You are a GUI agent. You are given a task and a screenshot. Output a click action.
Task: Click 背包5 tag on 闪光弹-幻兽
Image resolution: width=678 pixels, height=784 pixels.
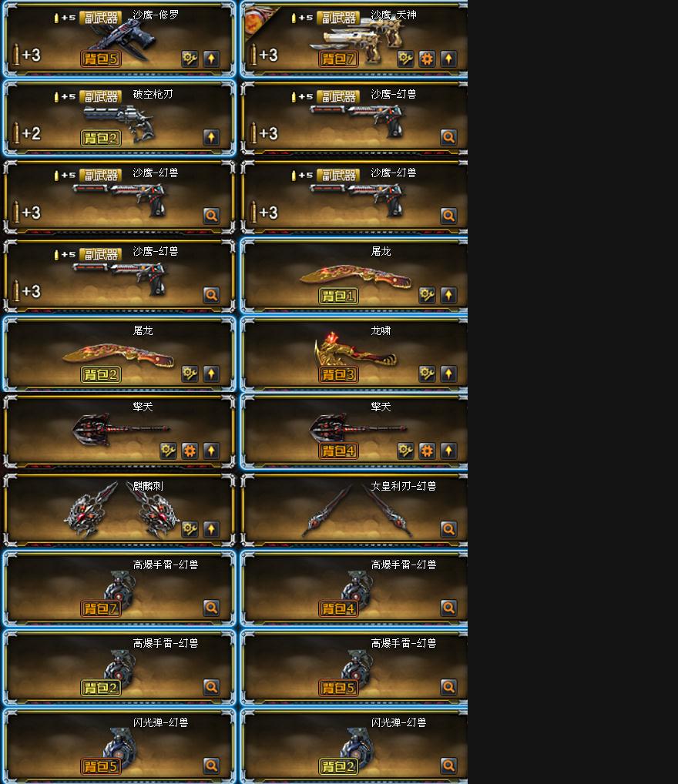point(101,766)
